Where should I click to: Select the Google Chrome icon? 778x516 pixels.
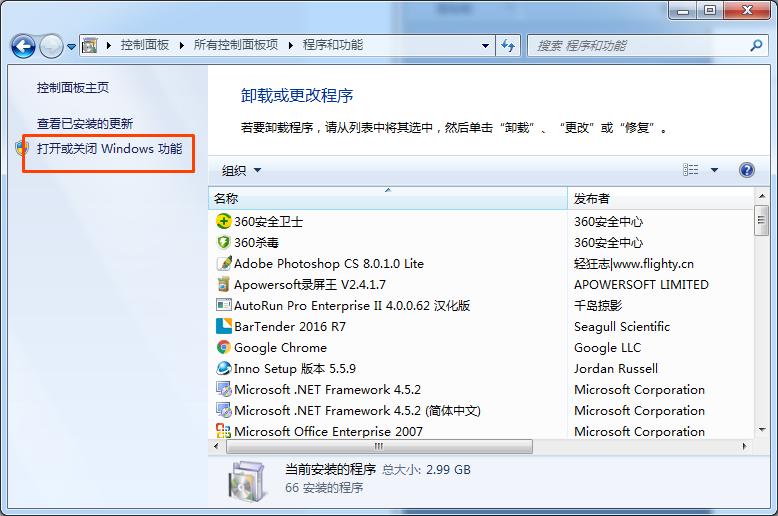pos(224,347)
